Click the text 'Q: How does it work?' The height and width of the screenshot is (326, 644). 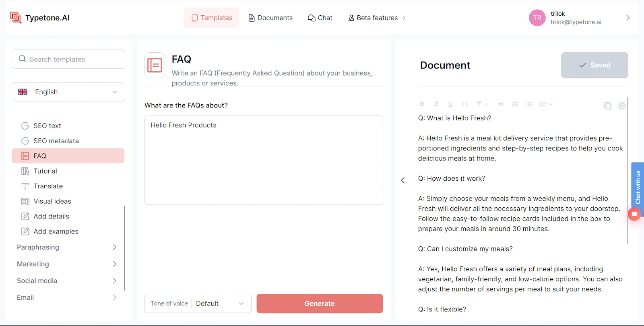tap(452, 178)
